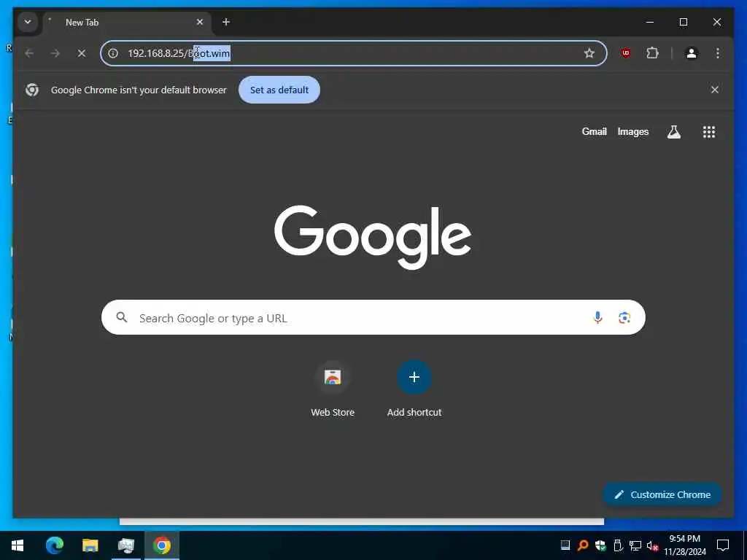747x560 pixels.
Task: Click the Google logo
Action: tap(373, 238)
